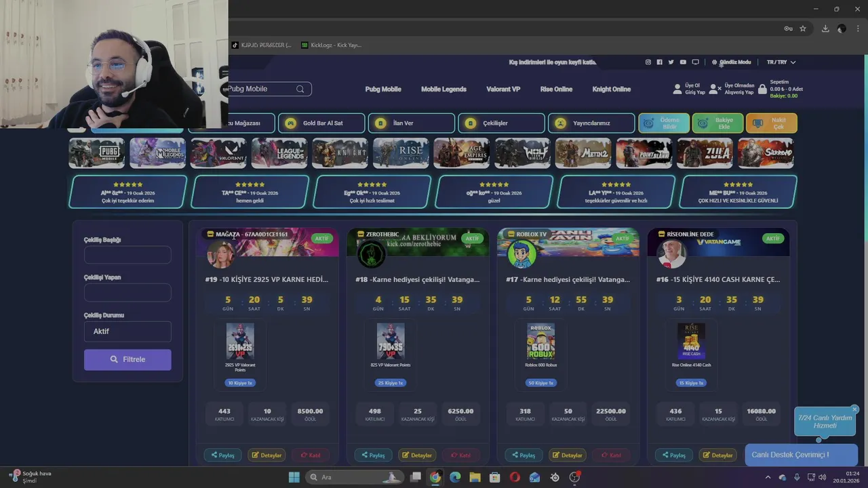Select the Valorant game thumbnail
Image resolution: width=868 pixels, height=488 pixels.
(x=218, y=153)
